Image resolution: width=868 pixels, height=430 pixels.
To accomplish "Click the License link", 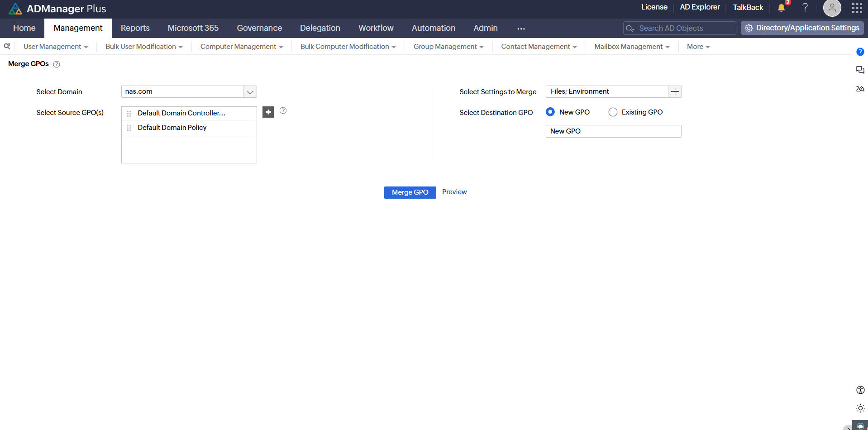I will point(654,7).
